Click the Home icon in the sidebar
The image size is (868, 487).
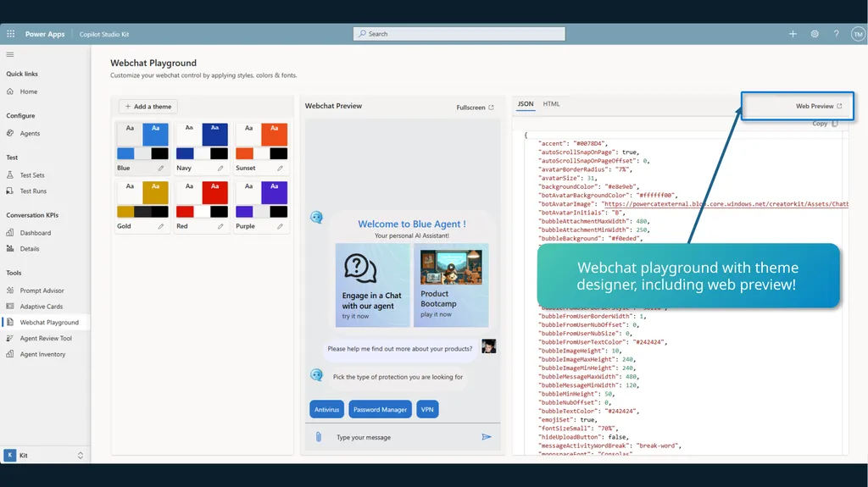[10, 91]
